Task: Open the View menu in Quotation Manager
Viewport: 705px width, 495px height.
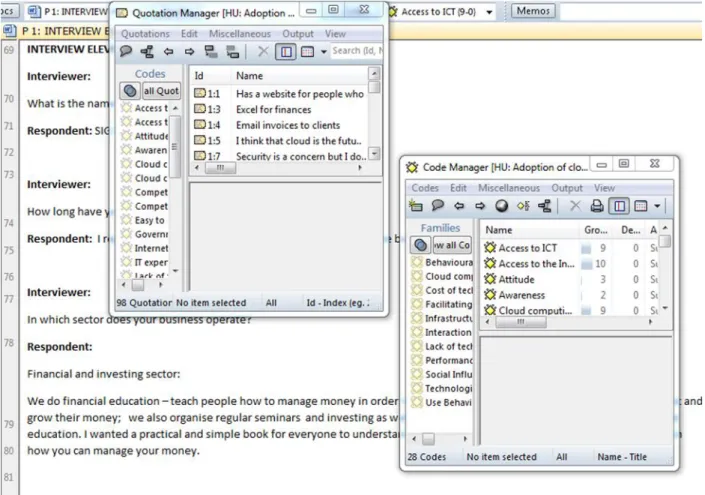Action: [x=335, y=34]
